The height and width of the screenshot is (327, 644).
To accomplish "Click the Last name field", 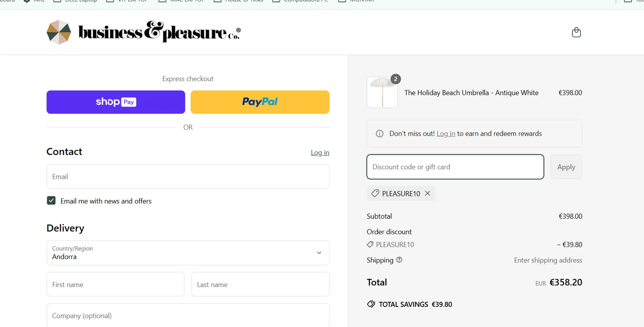I will [x=260, y=284].
